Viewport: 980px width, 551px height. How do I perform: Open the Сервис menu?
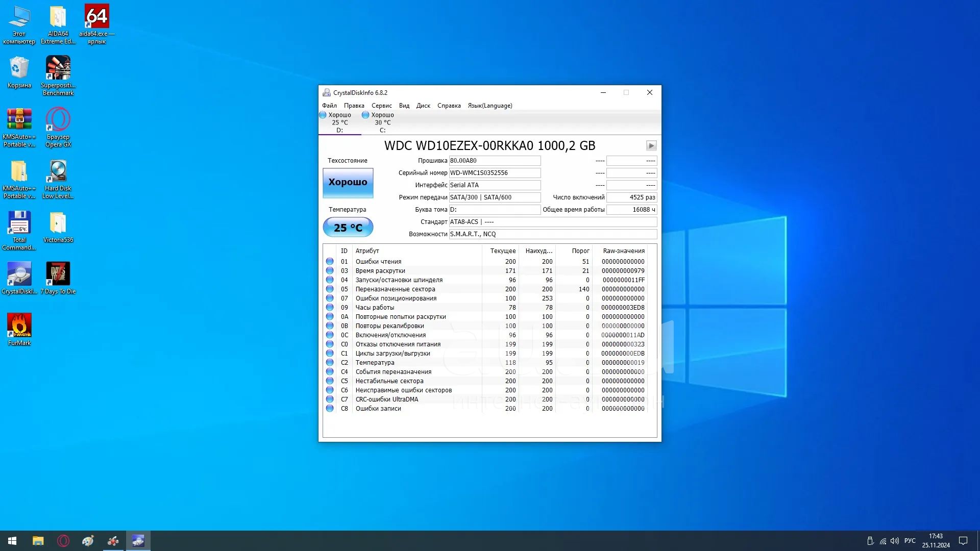coord(381,106)
